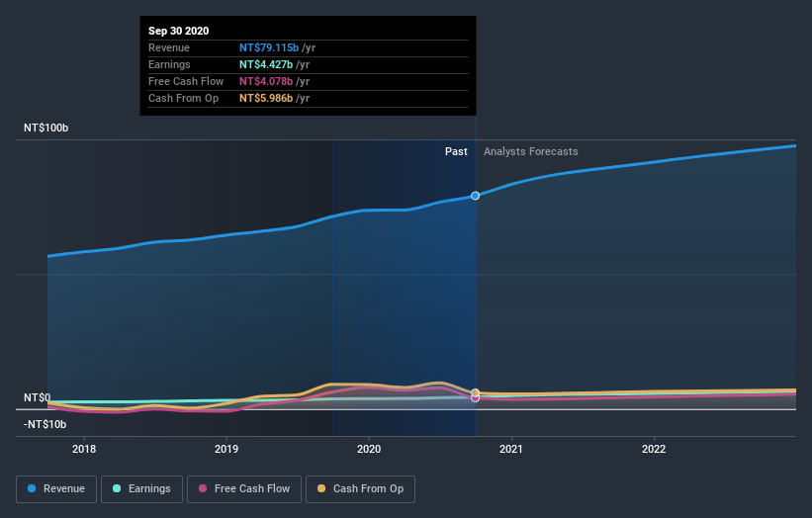The height and width of the screenshot is (518, 812).
Task: Click the Past label on the chart
Action: point(456,151)
